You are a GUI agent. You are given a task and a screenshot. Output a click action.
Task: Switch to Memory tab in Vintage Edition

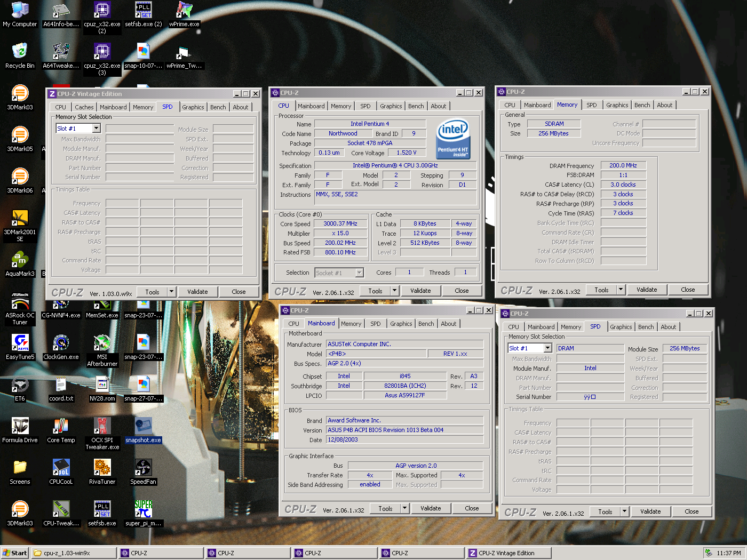[x=143, y=107]
